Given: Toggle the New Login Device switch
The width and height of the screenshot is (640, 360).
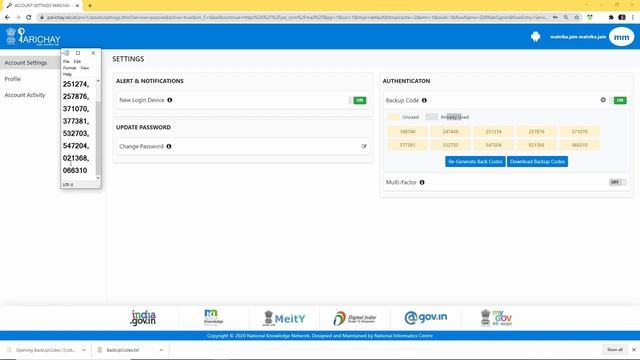Looking at the screenshot, I should 357,100.
